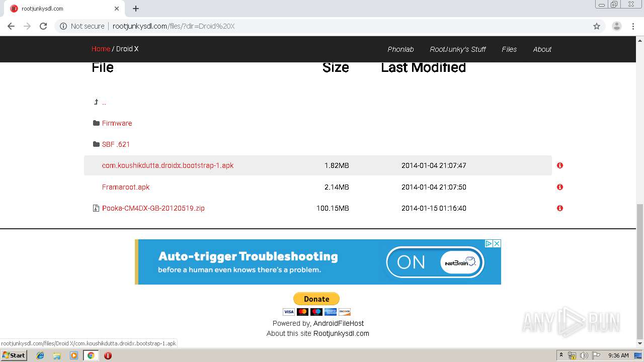
Task: Open the RootJunky's Stuff menu item
Action: point(458,49)
